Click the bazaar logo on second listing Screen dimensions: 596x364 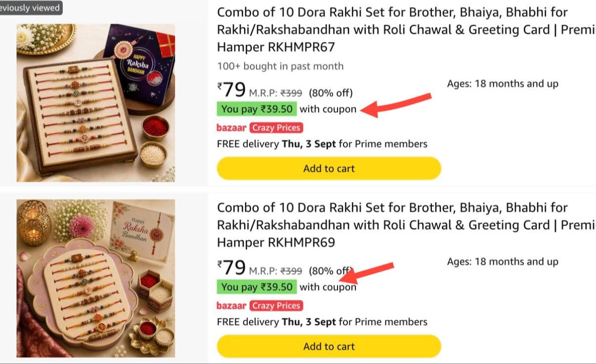[x=231, y=306]
